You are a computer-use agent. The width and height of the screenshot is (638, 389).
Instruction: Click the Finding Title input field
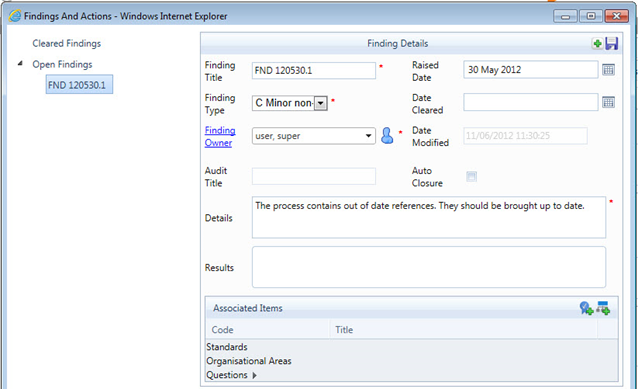314,70
